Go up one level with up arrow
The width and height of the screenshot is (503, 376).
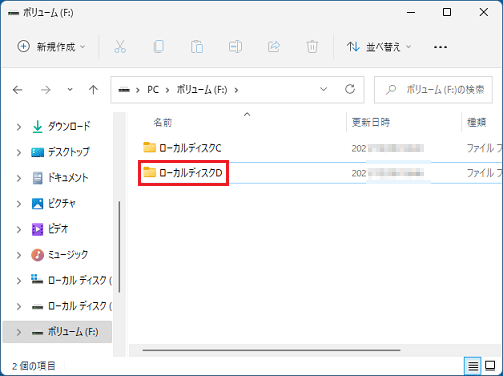click(93, 90)
